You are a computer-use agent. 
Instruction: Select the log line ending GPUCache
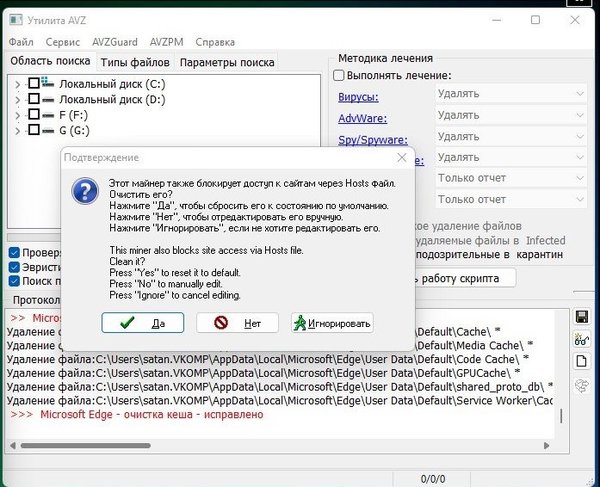263,373
